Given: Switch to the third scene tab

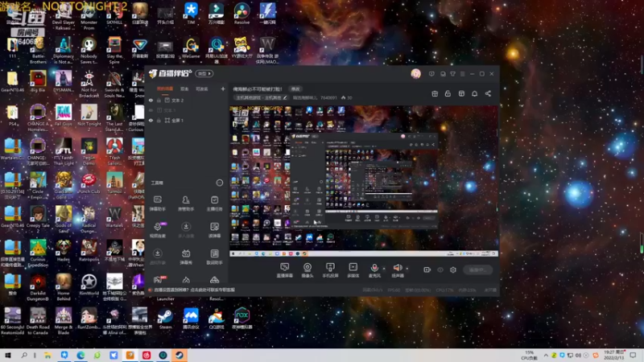Looking at the screenshot, I should coord(201,89).
